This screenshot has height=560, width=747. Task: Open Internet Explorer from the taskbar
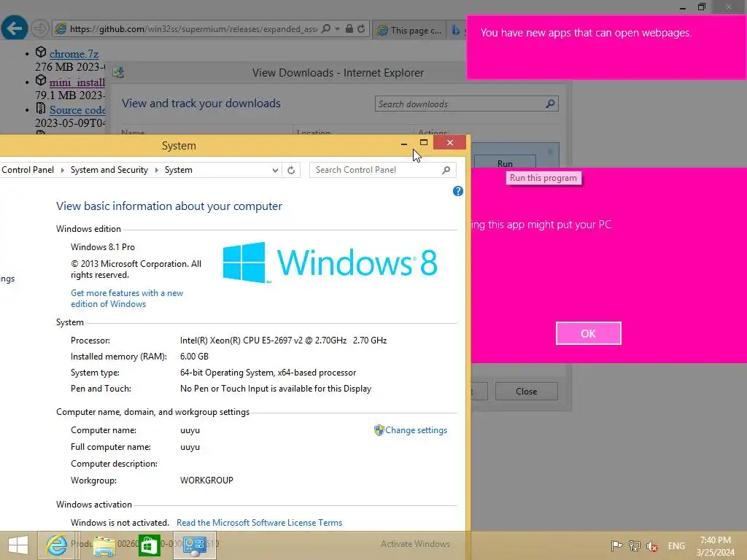57,545
